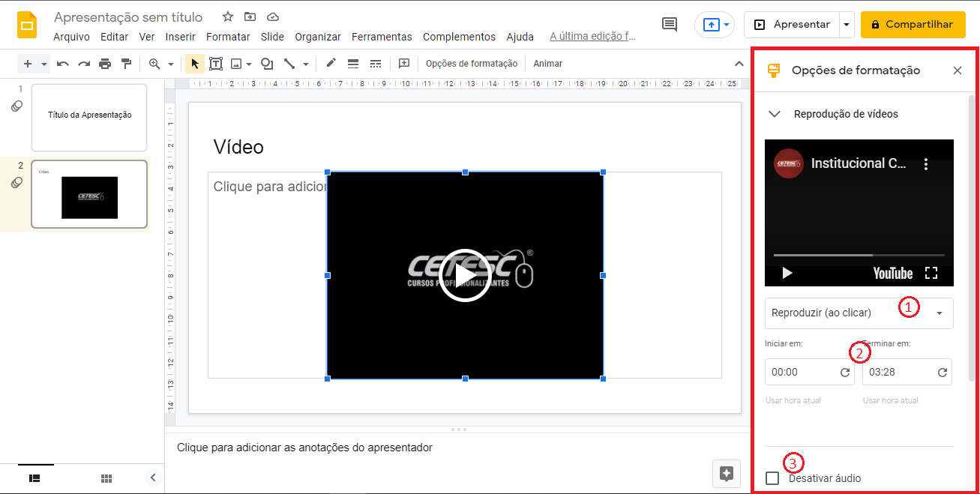Open the last edit history link
The height and width of the screenshot is (494, 980).
(x=593, y=37)
